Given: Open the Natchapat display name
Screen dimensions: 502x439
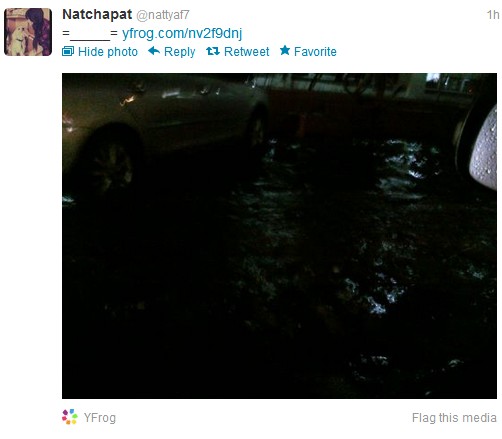Looking at the screenshot, I should 97,14.
